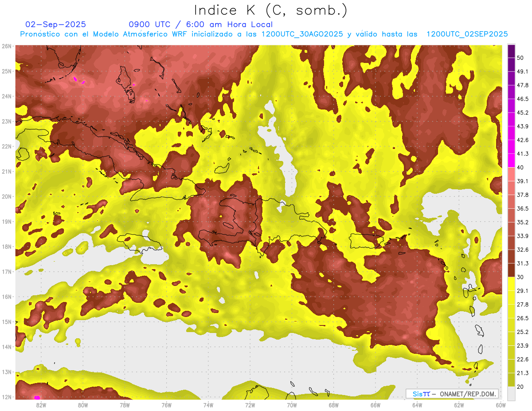
Task: Click the color scale value "47.8"
Action: click(x=522, y=85)
